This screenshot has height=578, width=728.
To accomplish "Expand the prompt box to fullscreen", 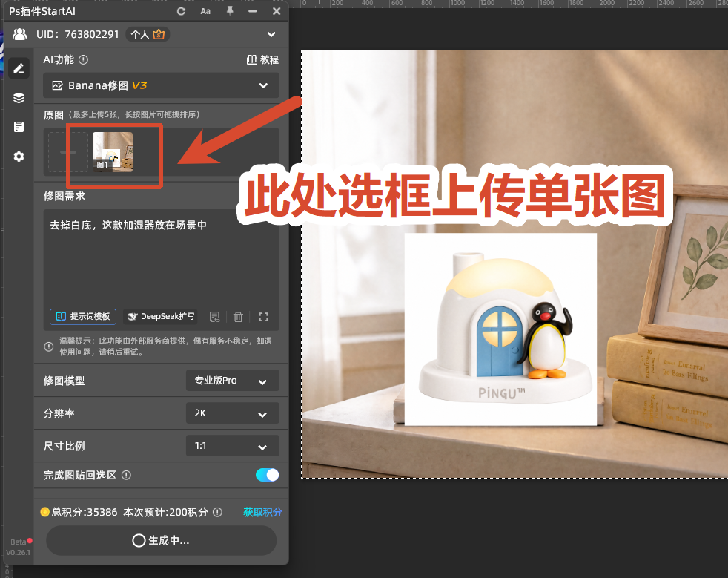I will [x=264, y=317].
